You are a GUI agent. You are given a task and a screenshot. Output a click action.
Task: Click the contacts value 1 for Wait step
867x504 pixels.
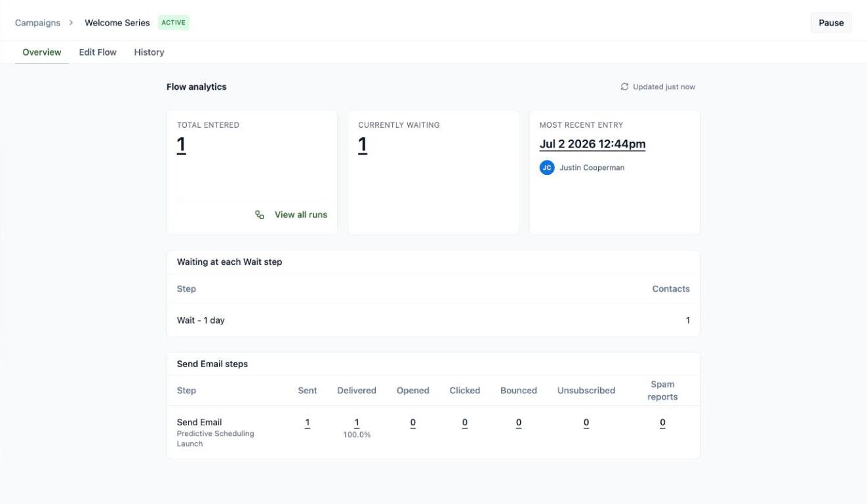[688, 320]
